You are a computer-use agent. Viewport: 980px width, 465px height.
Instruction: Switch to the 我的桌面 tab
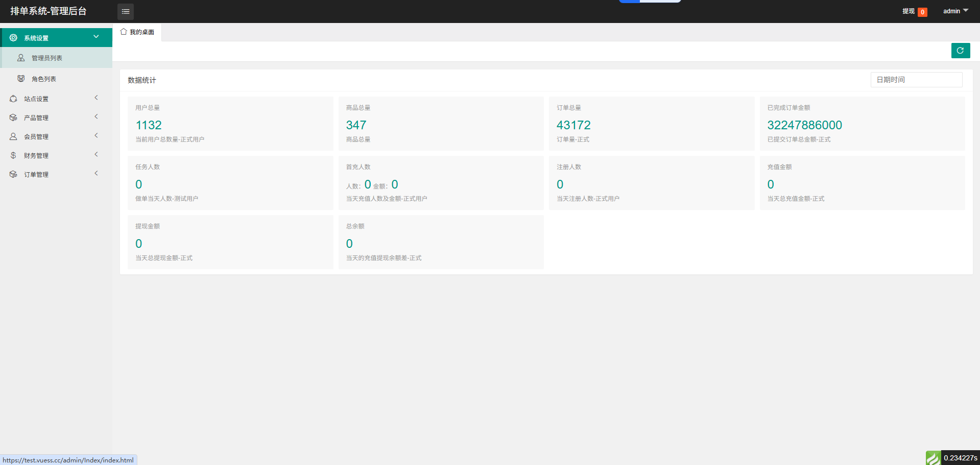[x=137, y=32]
